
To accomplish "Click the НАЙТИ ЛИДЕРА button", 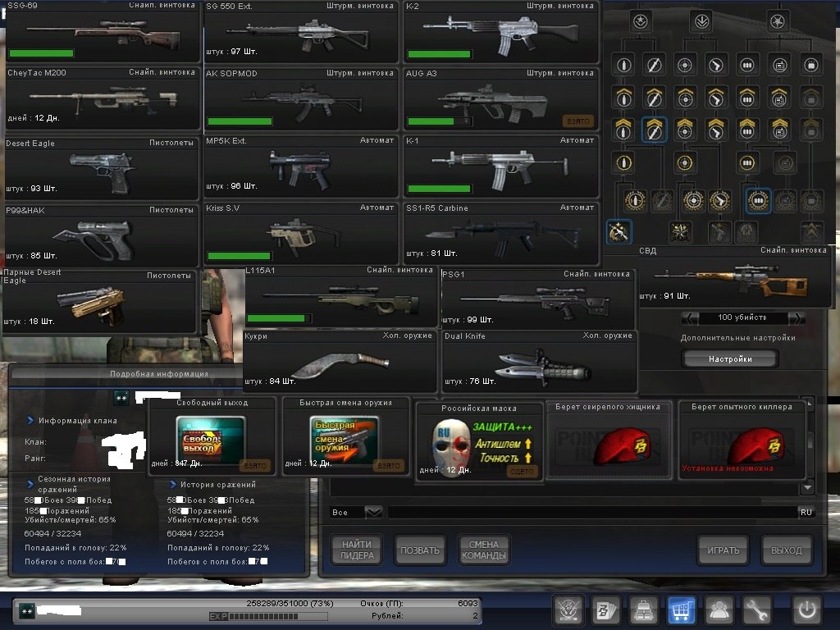I will click(357, 550).
